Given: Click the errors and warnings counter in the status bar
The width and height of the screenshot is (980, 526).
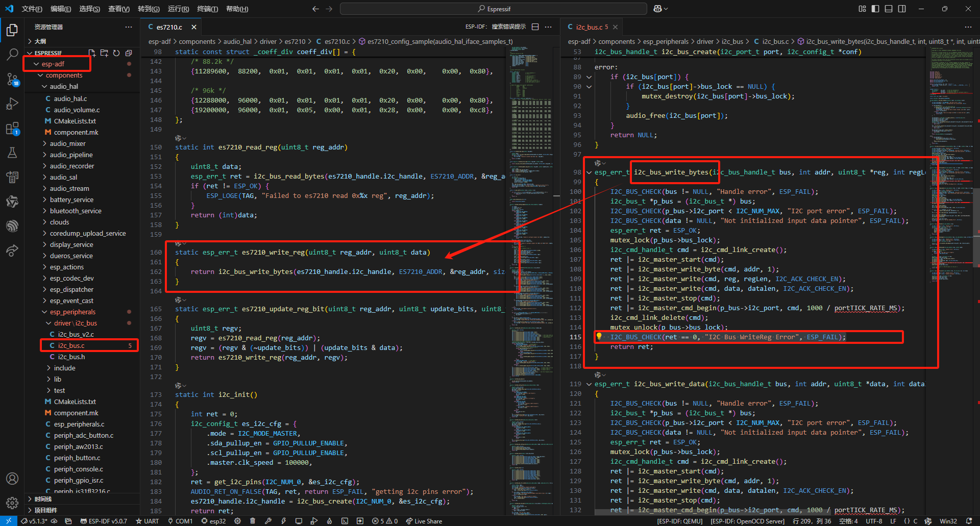Looking at the screenshot, I should (385, 521).
